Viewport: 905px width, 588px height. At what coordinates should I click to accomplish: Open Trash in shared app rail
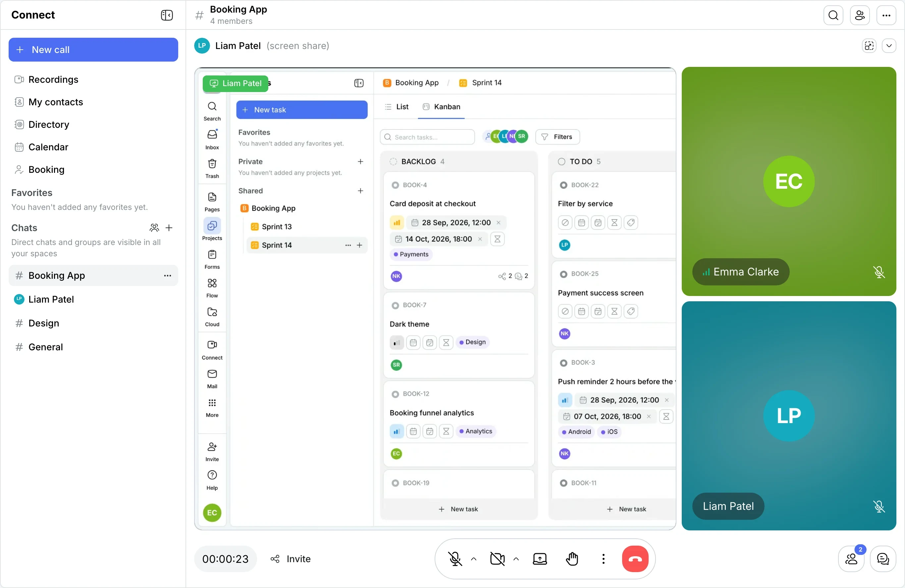(x=212, y=169)
